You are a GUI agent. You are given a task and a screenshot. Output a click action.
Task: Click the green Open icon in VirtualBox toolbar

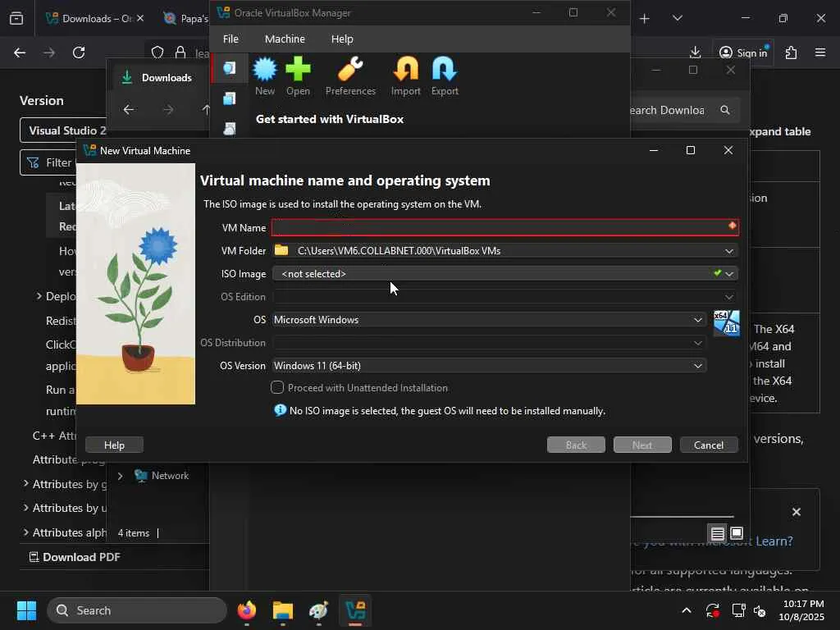point(298,69)
